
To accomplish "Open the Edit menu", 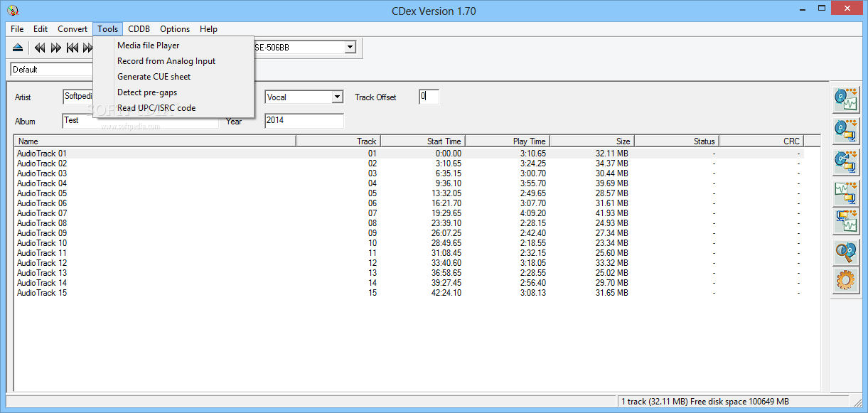I will click(41, 29).
